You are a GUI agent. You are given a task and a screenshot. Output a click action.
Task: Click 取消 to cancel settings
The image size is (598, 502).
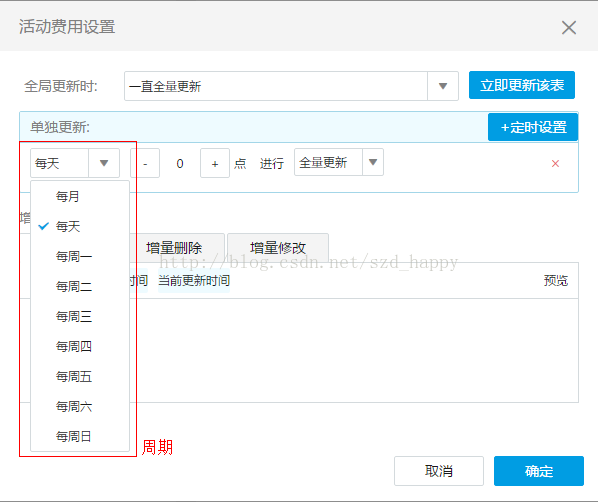439,471
